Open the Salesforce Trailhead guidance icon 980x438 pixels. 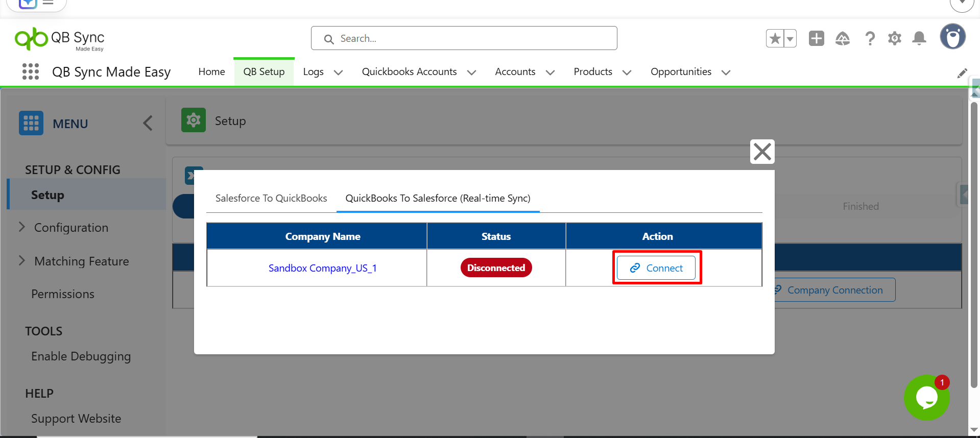coord(843,38)
